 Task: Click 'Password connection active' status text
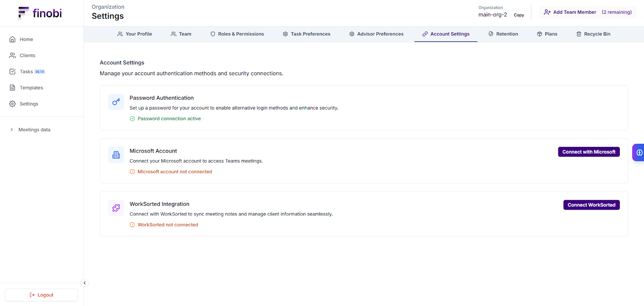click(169, 119)
